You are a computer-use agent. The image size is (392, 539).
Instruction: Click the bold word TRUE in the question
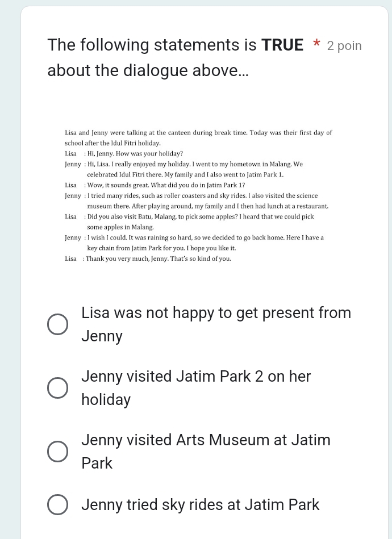click(282, 45)
